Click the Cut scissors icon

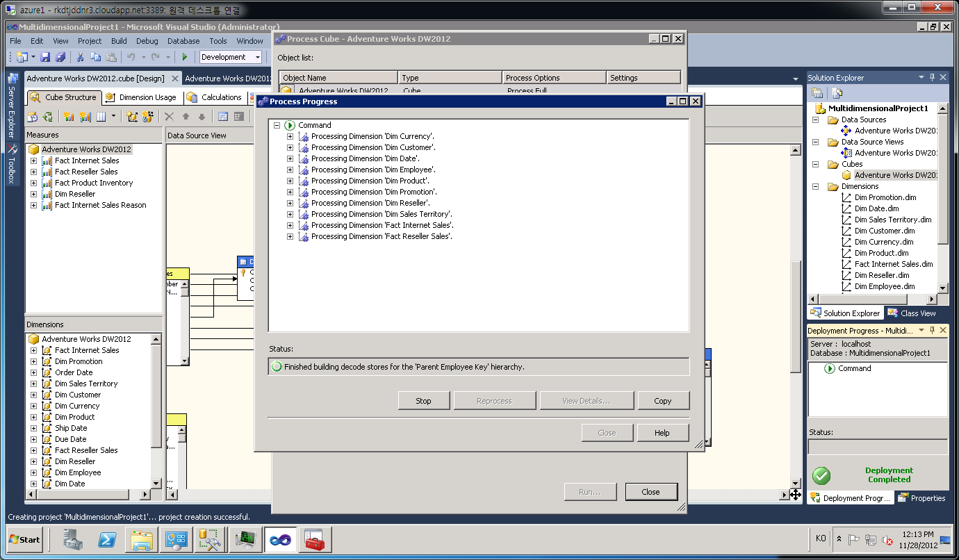point(80,57)
